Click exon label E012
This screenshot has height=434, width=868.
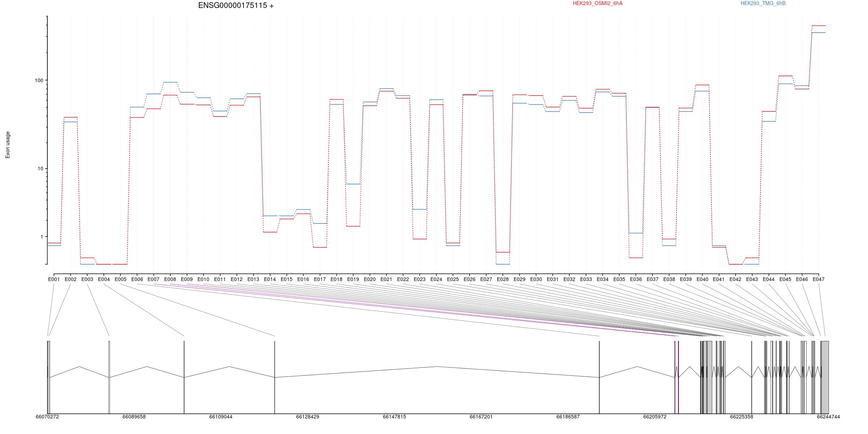pos(237,279)
